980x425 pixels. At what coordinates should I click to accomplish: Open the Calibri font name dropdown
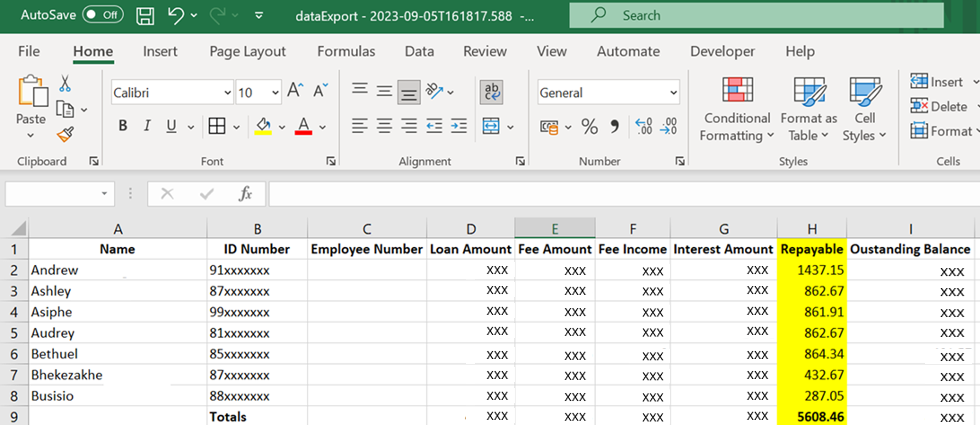(227, 93)
